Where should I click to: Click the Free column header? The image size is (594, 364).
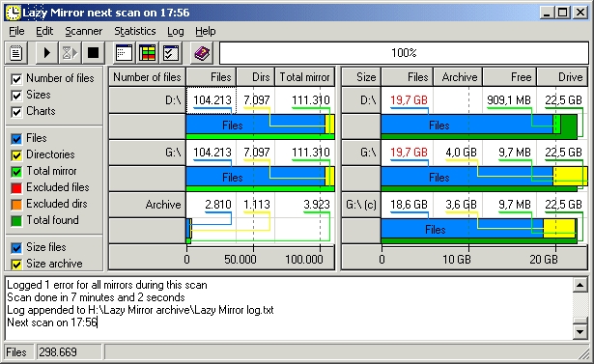click(510, 77)
